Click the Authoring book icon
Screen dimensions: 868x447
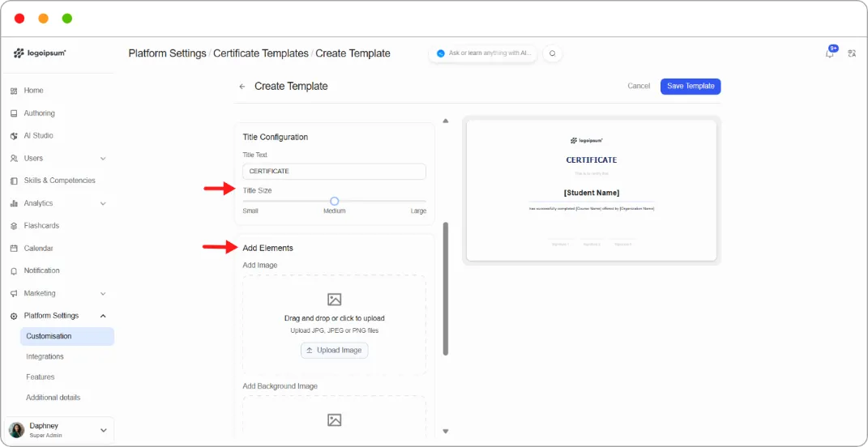(x=14, y=113)
